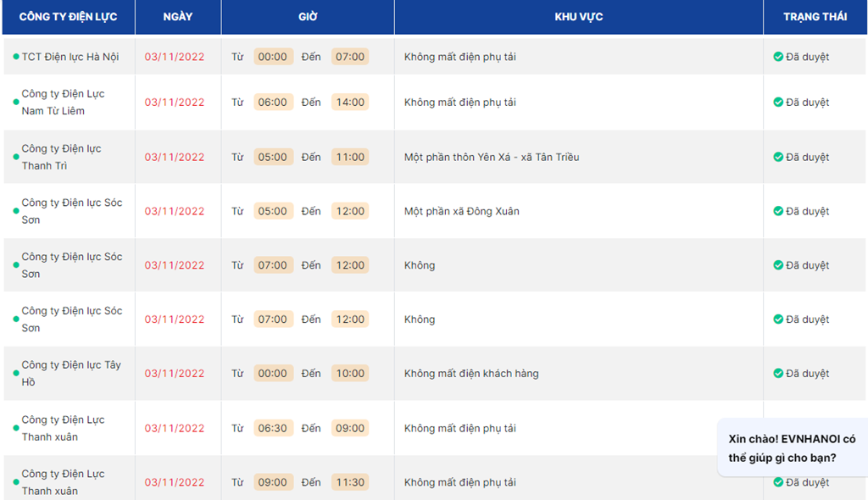Click the CÔNG TY ĐIỆN LỰC column header

(x=68, y=17)
